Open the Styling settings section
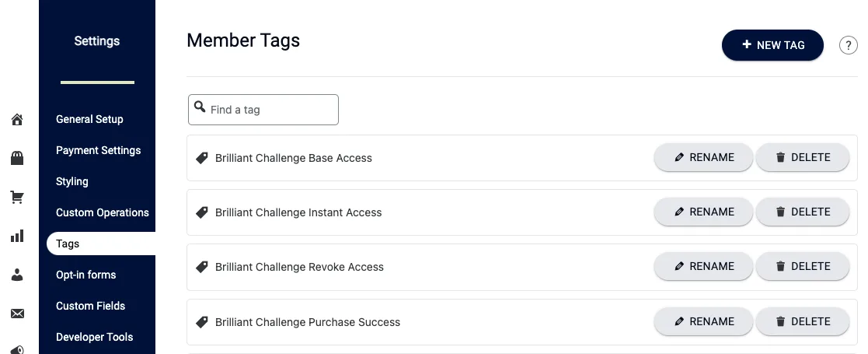 pyautogui.click(x=72, y=181)
